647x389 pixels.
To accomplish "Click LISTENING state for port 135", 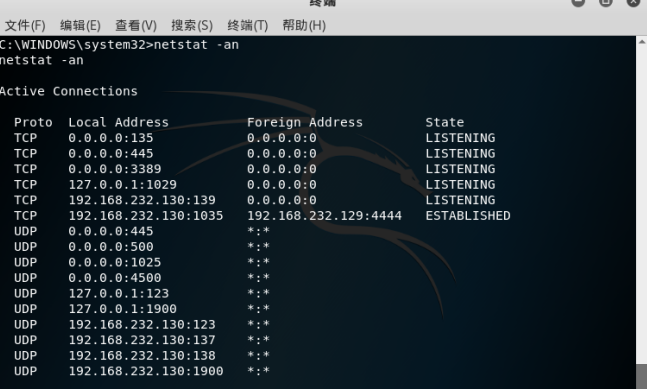I will tap(460, 138).
